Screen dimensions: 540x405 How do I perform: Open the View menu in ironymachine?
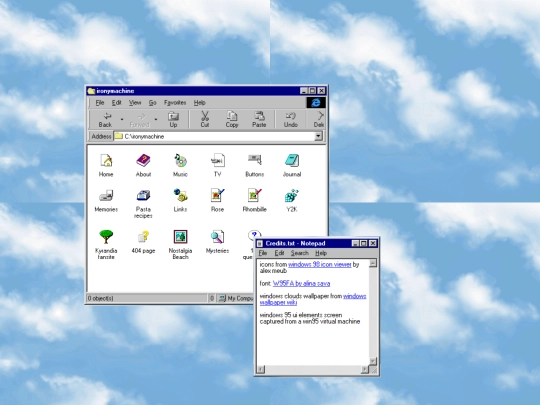tap(135, 103)
